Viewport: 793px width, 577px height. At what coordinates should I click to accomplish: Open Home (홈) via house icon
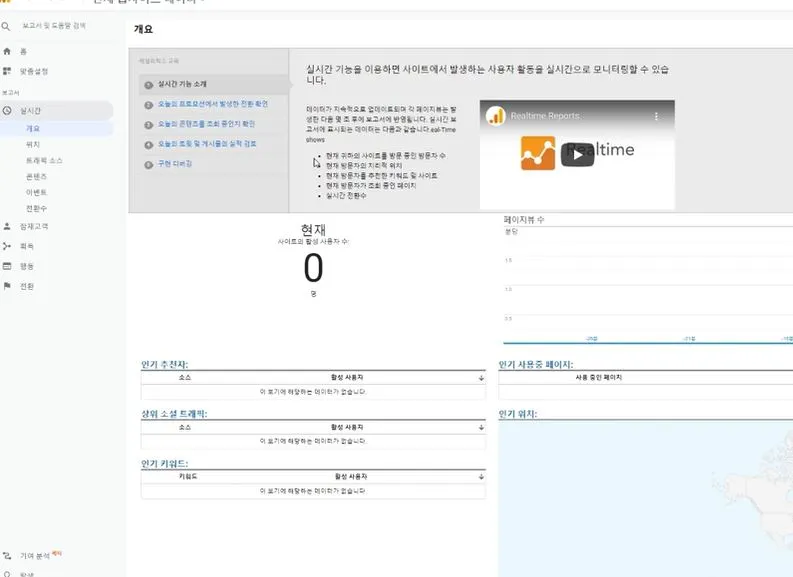point(7,51)
